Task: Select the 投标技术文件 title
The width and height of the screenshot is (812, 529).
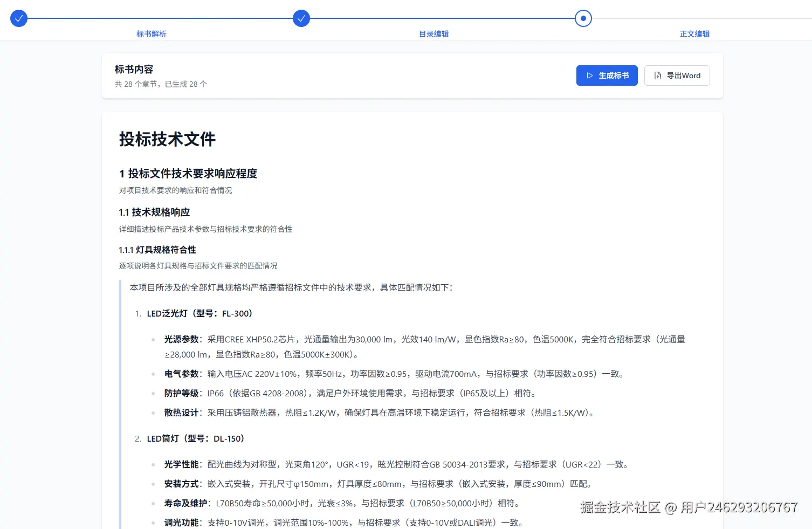Action: (x=167, y=139)
